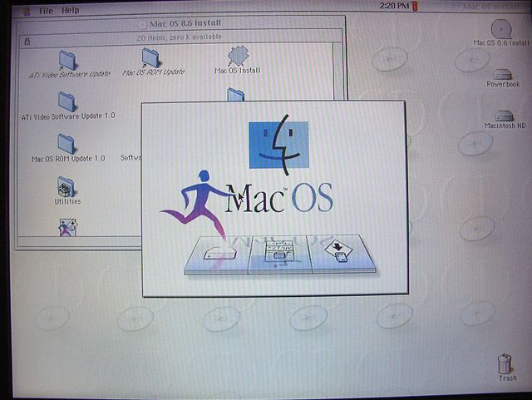This screenshot has width=532, height=400.
Task: Expand the application menu in the menu bar
Action: pos(490,7)
